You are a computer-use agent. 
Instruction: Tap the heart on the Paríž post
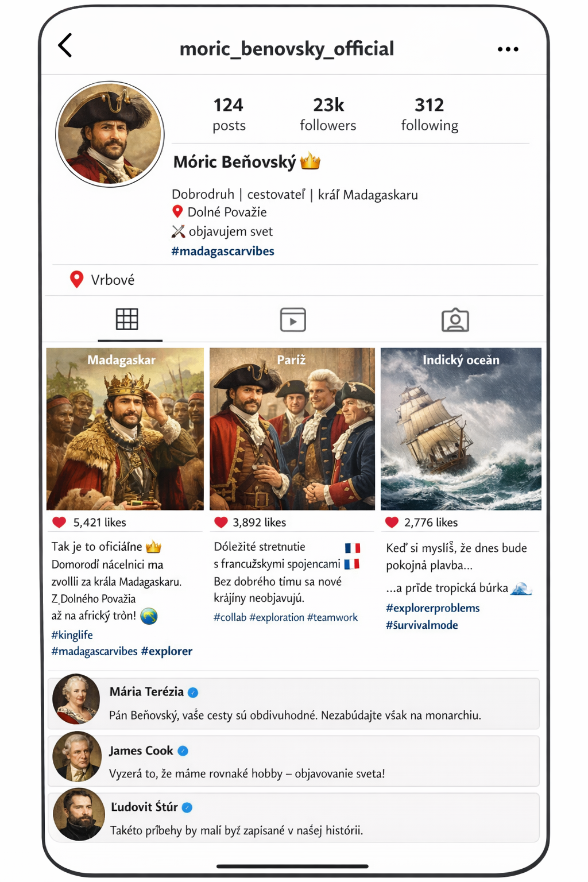tap(221, 523)
